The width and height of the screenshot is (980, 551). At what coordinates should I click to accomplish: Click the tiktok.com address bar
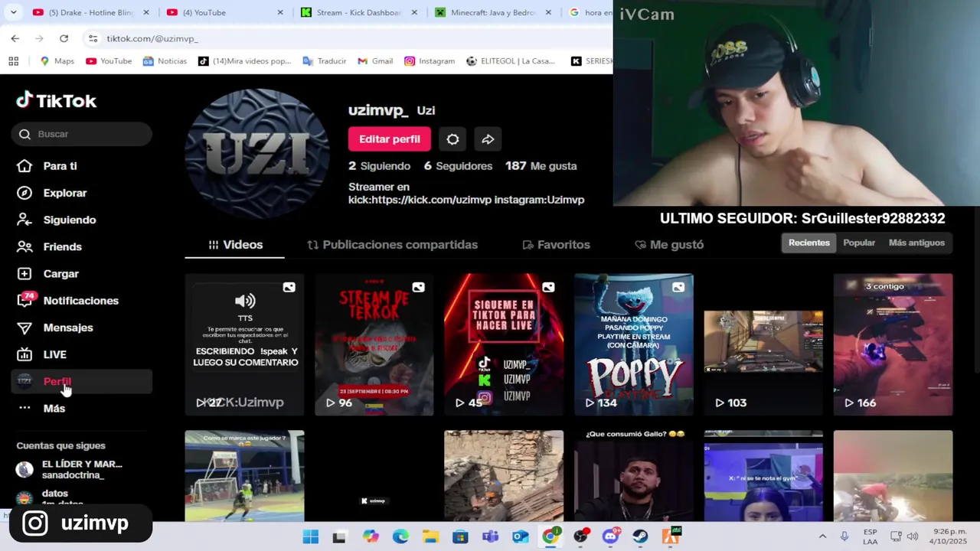348,38
